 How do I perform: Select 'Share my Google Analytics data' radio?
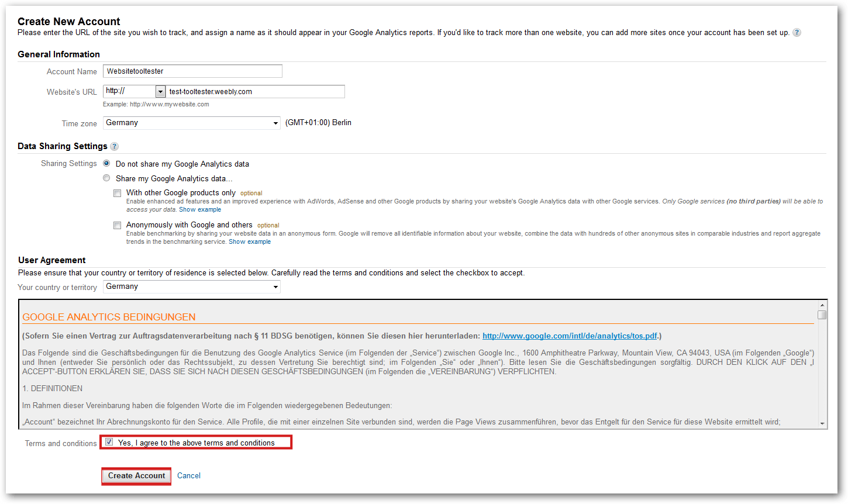click(106, 178)
